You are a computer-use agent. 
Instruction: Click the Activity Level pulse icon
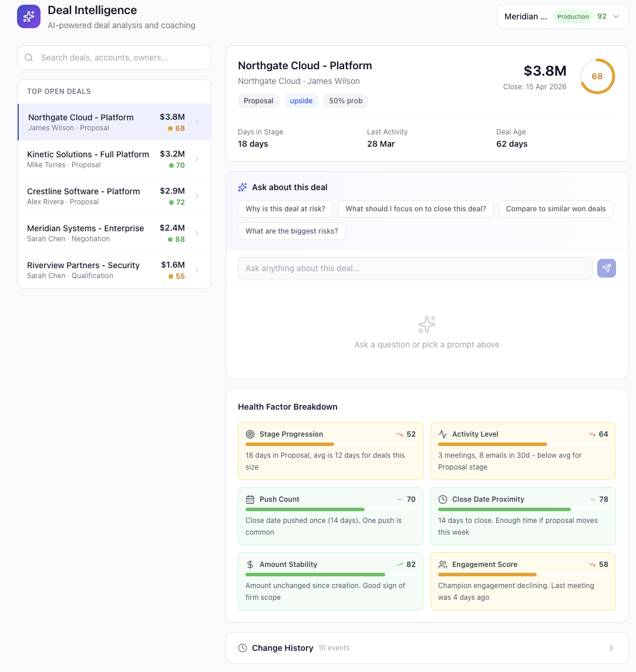click(443, 434)
